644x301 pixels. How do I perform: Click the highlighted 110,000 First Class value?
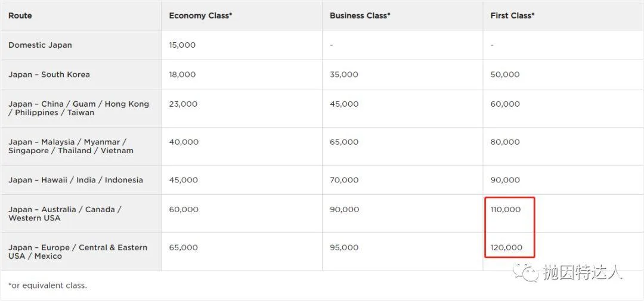505,210
